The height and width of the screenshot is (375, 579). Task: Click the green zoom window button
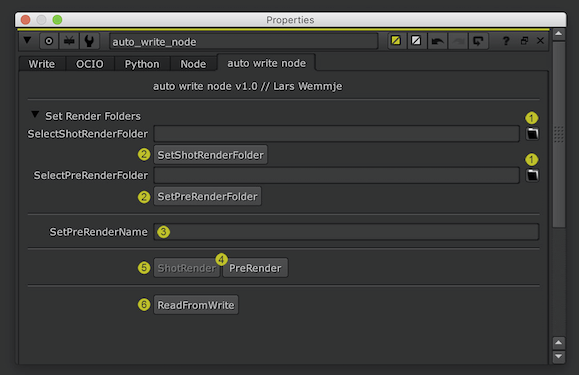(x=57, y=20)
